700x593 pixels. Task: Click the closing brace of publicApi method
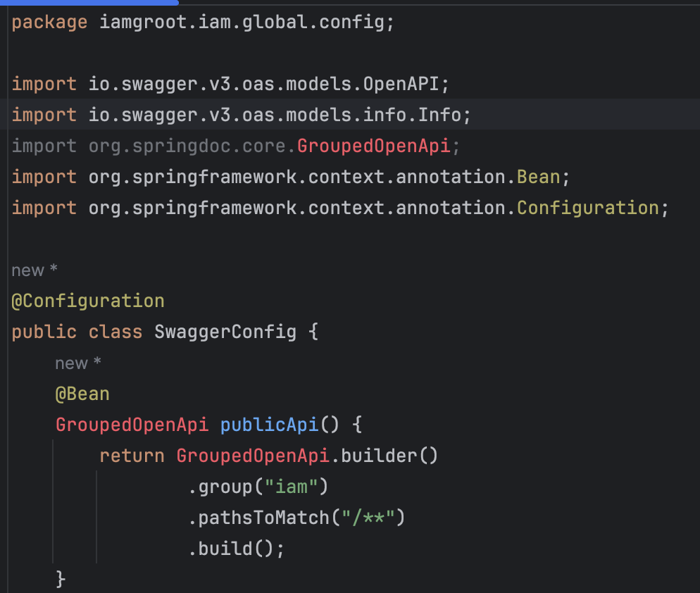point(61,580)
